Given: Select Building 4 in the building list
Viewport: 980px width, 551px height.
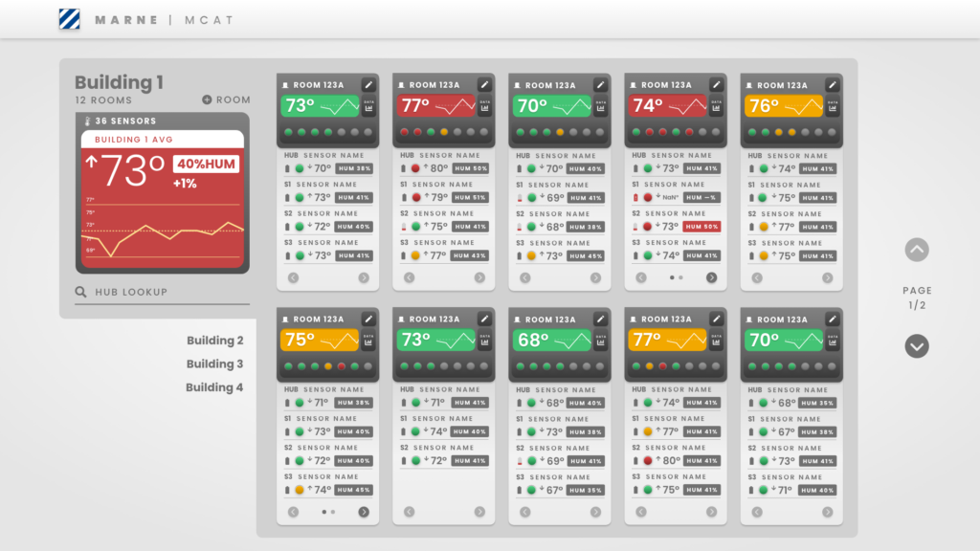Looking at the screenshot, I should pyautogui.click(x=213, y=387).
